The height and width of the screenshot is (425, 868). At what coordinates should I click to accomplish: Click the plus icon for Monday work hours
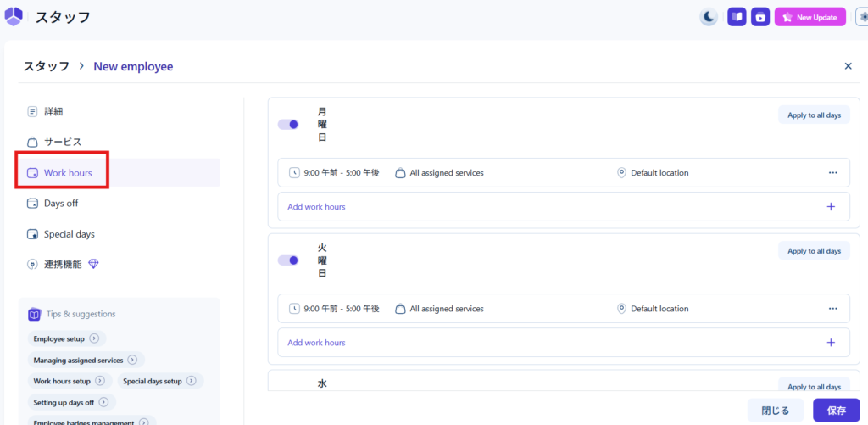(x=831, y=206)
